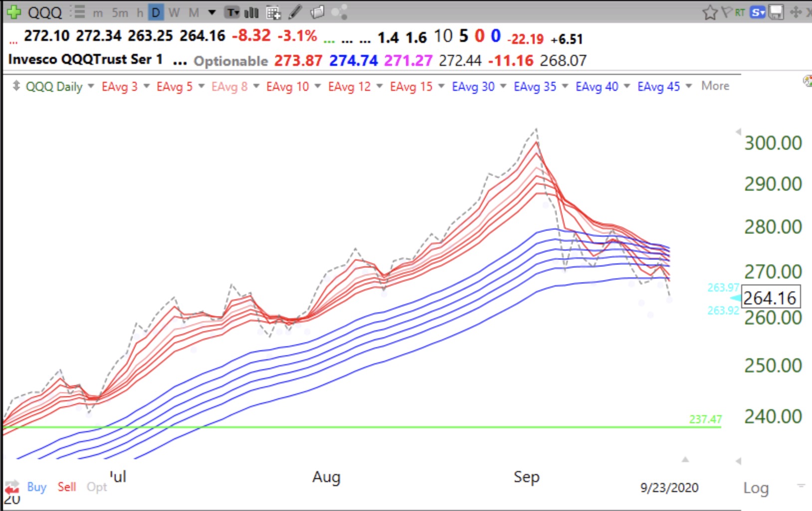Screen dimensions: 812x511
Task: Click the QQQ Daily plot label
Action: click(x=54, y=86)
